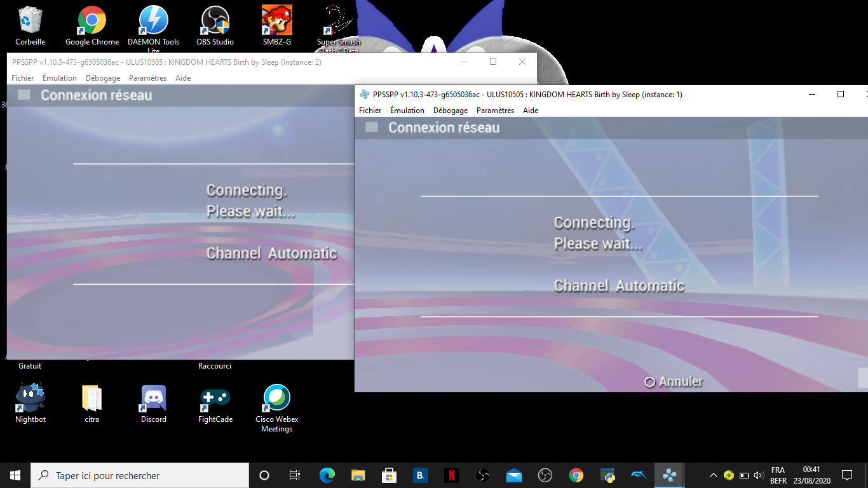Open Netflix from the taskbar

451,475
